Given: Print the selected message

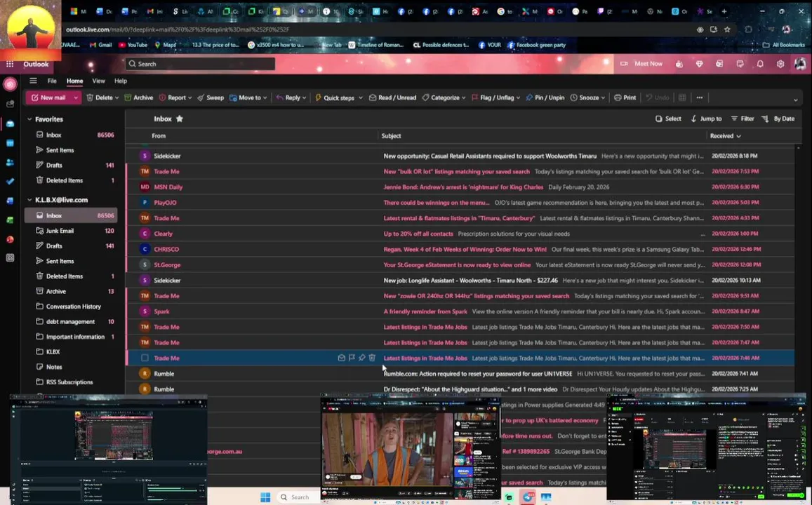Looking at the screenshot, I should pyautogui.click(x=625, y=97).
